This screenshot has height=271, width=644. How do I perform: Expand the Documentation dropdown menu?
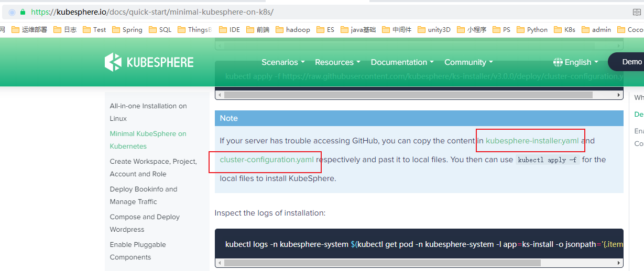[x=402, y=62]
